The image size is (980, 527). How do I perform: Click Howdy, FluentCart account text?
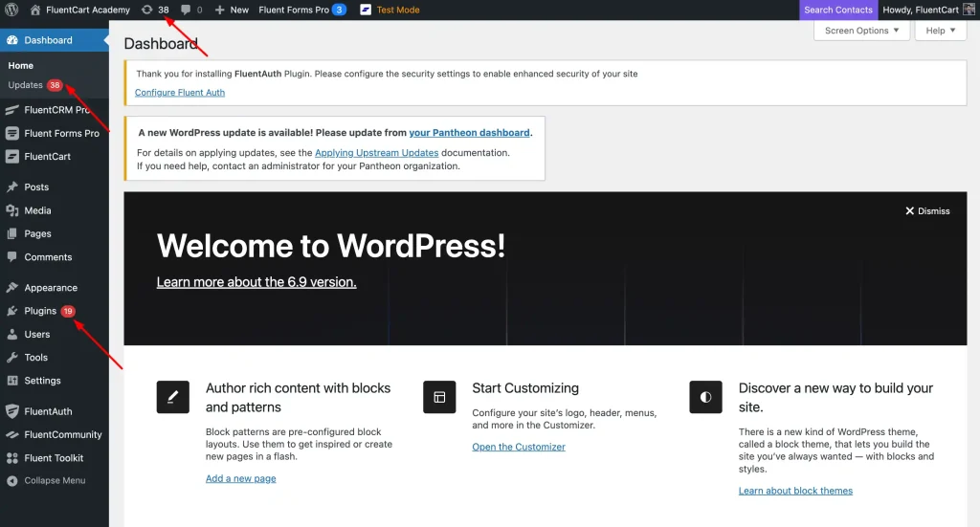click(x=921, y=10)
